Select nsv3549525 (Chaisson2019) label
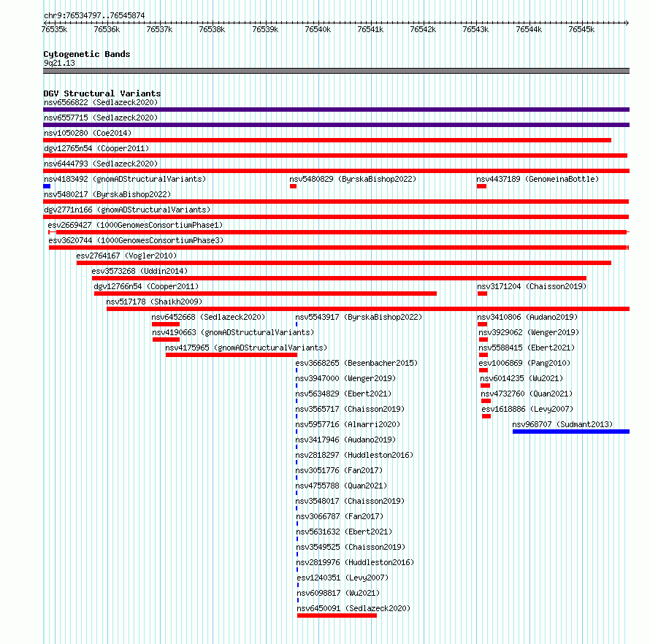 (351, 547)
